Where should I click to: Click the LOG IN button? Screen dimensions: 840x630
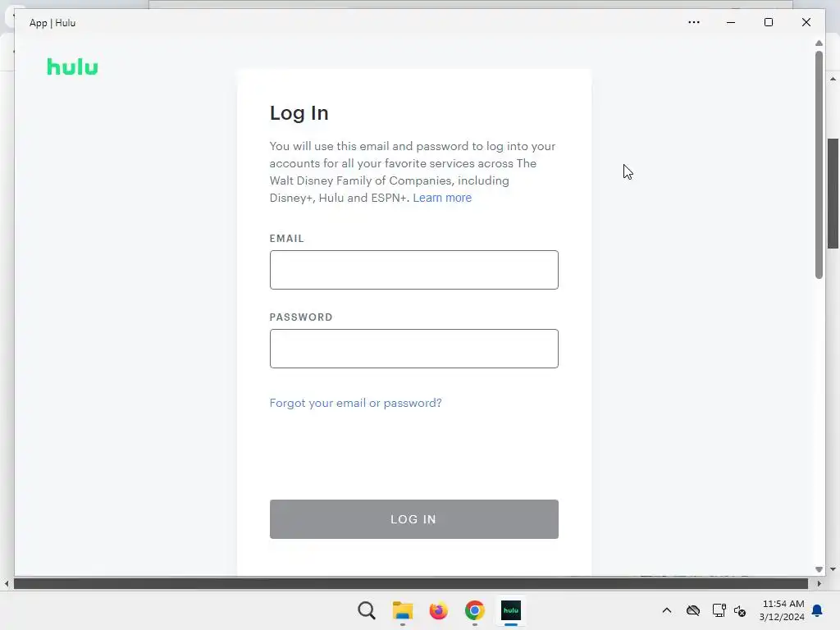point(413,519)
